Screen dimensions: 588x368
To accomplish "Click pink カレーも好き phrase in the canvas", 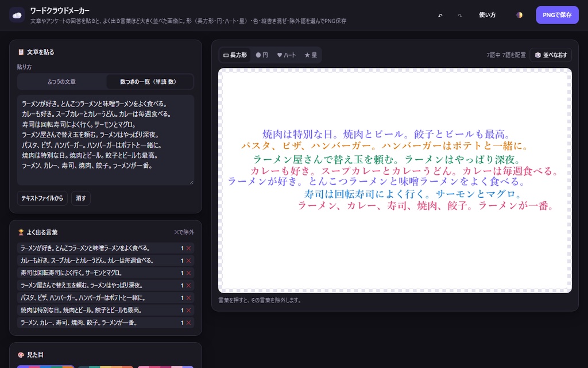I will (x=405, y=171).
